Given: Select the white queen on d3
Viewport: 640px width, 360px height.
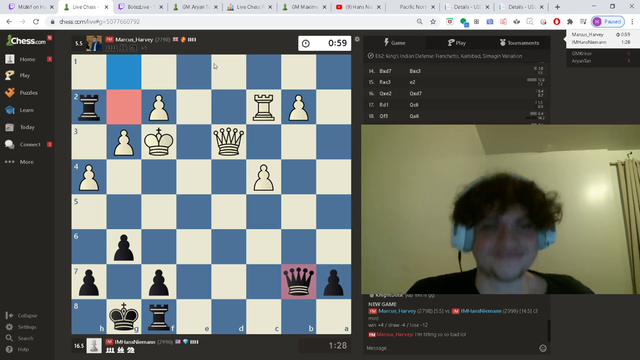Looking at the screenshot, I should point(229,142).
